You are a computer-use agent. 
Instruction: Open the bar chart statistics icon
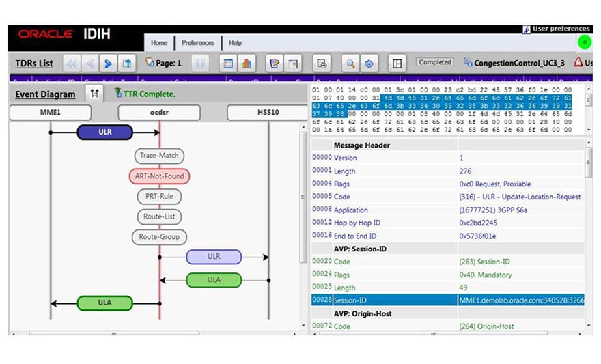point(247,64)
